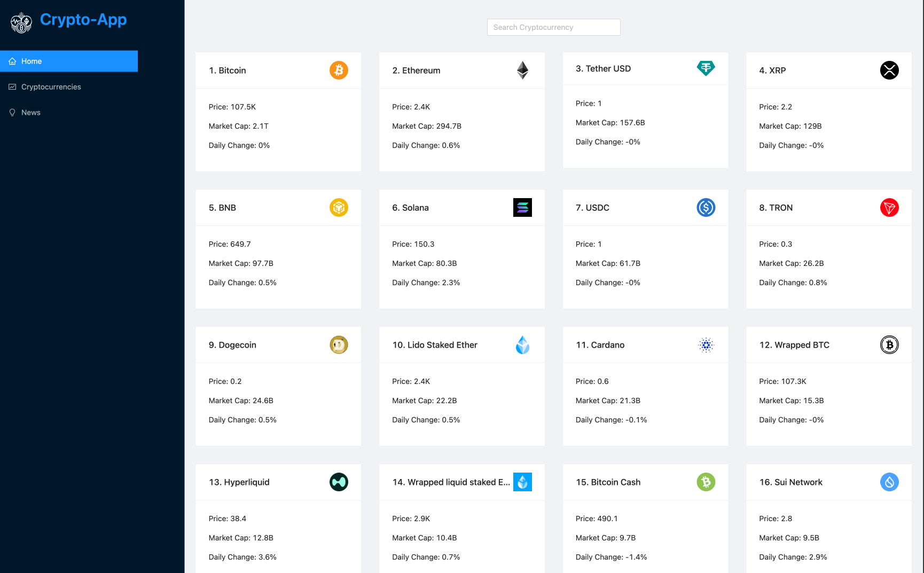Focus the Search Cryptocurrency field
The width and height of the screenshot is (924, 573).
tap(554, 27)
